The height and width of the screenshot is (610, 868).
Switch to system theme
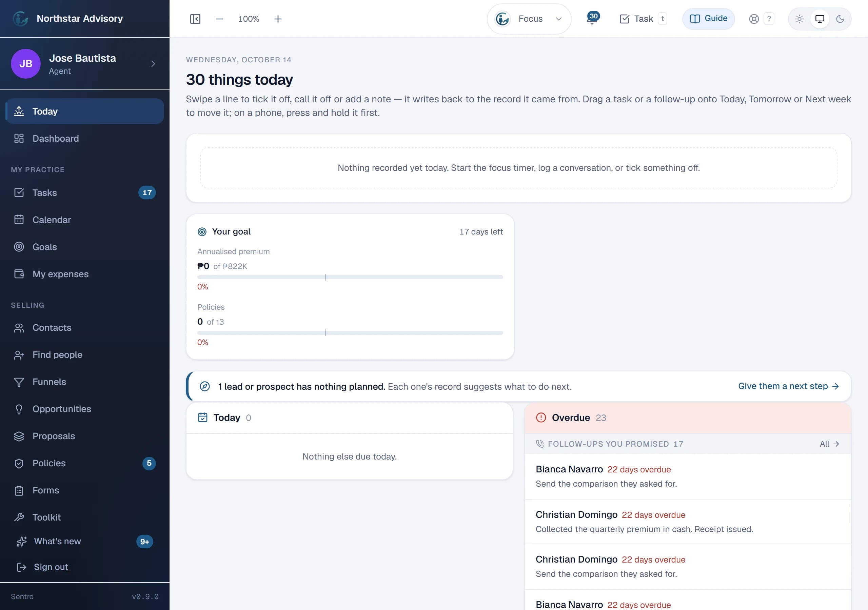coord(820,19)
